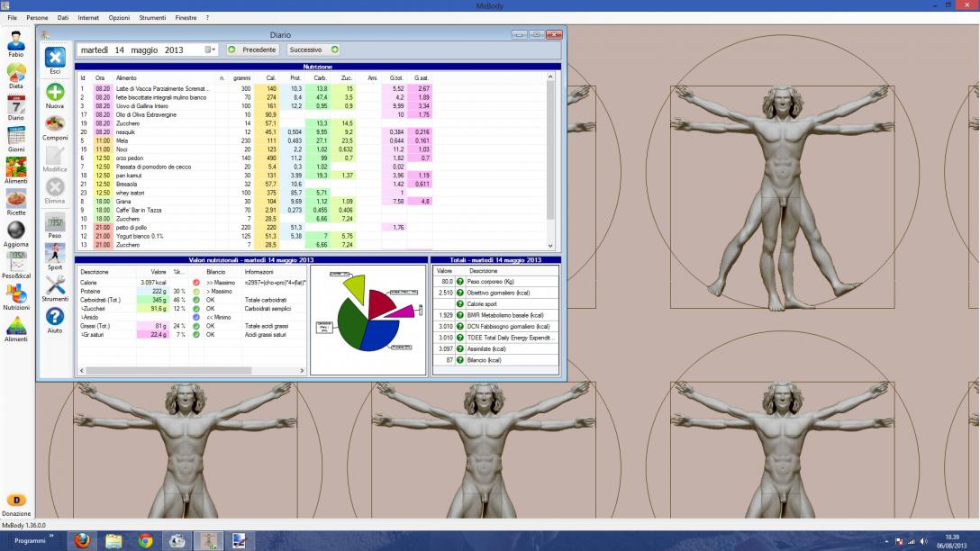Click the Ricette icon in sidebar
This screenshot has width=980, height=551.
click(x=16, y=200)
